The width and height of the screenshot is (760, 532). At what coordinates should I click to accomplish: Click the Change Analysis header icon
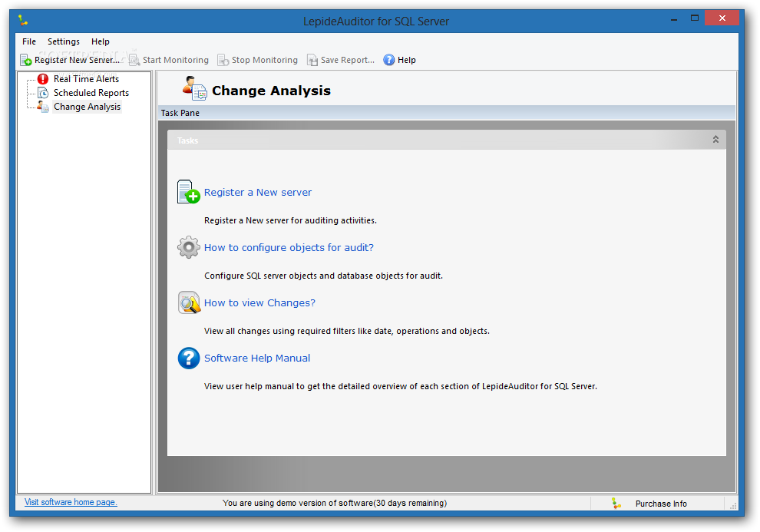(195, 89)
